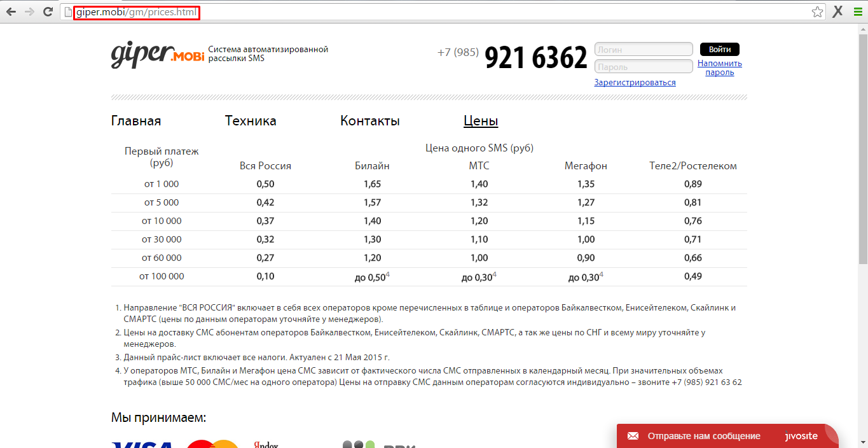Select the от 60 000 row label
Viewport: 868px width, 448px height.
click(x=162, y=258)
